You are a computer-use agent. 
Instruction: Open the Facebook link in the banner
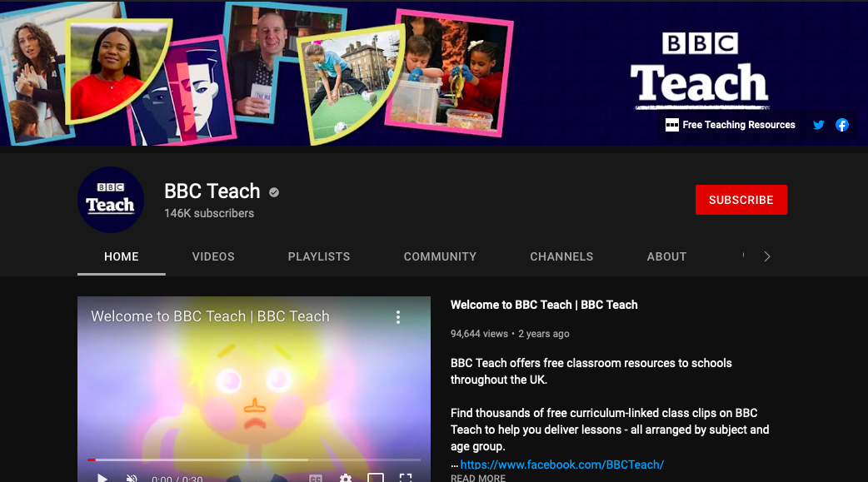[x=842, y=125]
